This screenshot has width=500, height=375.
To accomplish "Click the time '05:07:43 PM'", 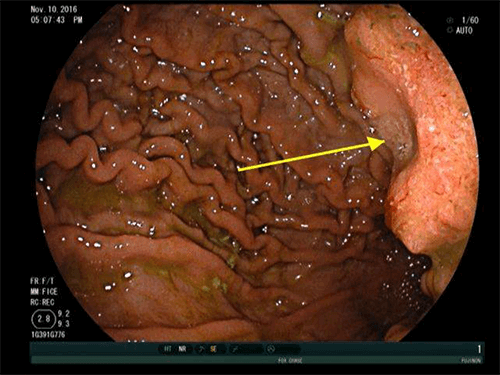I will (x=56, y=20).
